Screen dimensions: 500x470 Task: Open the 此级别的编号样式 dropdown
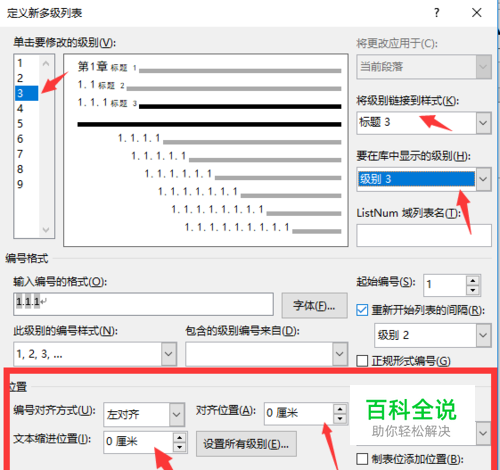(x=169, y=354)
